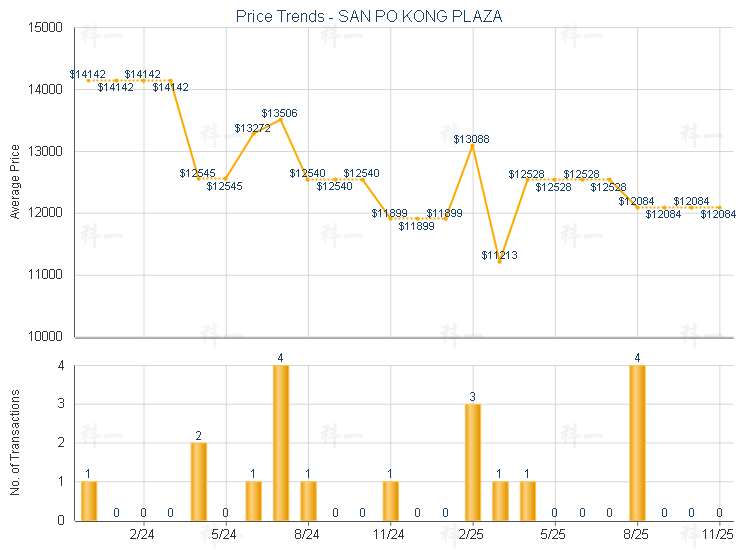The image size is (740, 550).
Task: Click the No. of Transactions axis title
Action: (14, 443)
